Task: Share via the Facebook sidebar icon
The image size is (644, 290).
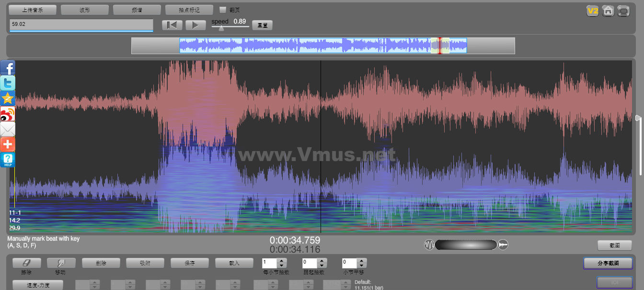Action: pyautogui.click(x=8, y=68)
